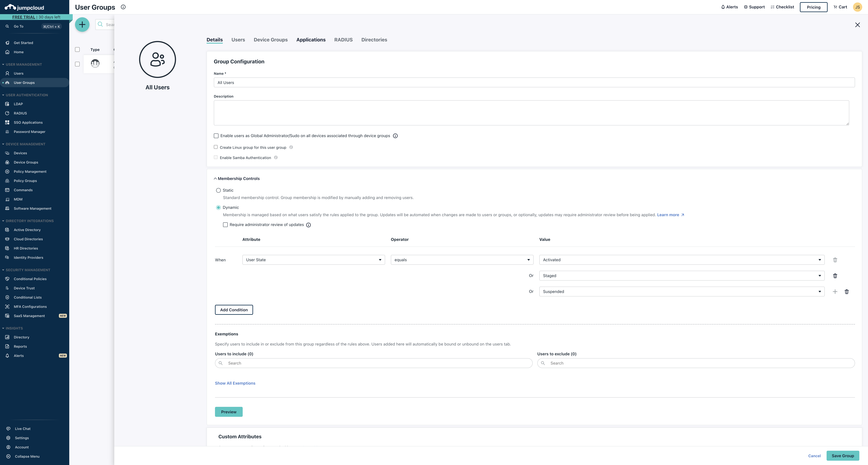Screen dimensions: 868x465
Task: Select the Dynamic membership radio button
Action: tap(218, 208)
